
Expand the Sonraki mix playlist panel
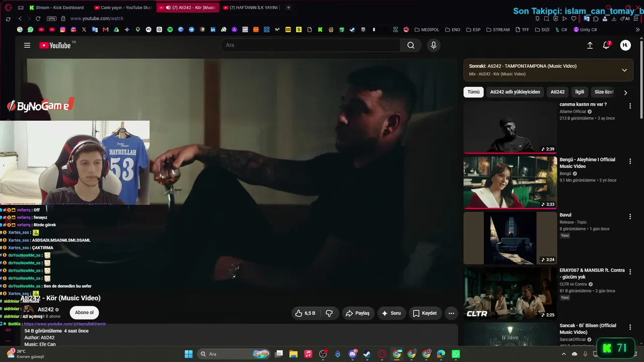click(624, 70)
